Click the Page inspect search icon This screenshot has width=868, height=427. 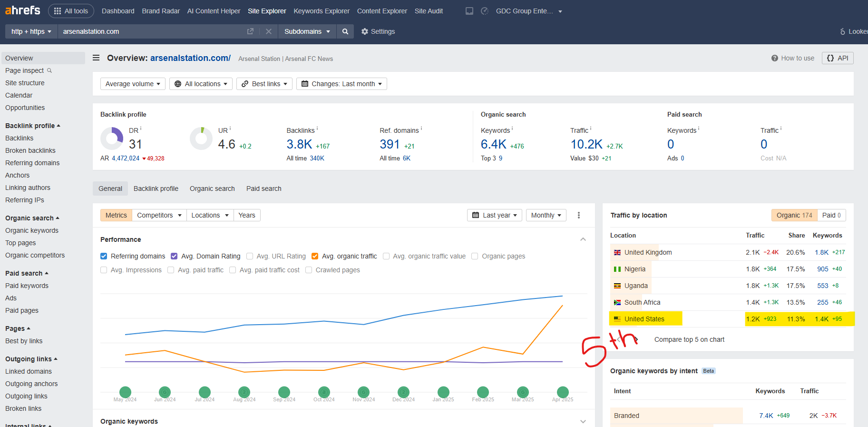[49, 70]
